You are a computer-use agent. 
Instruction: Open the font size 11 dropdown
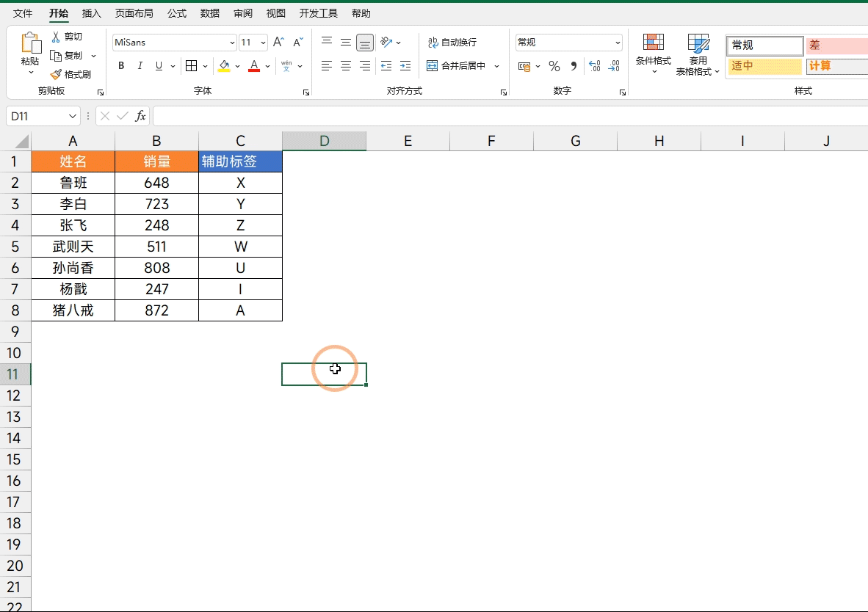pyautogui.click(x=263, y=43)
